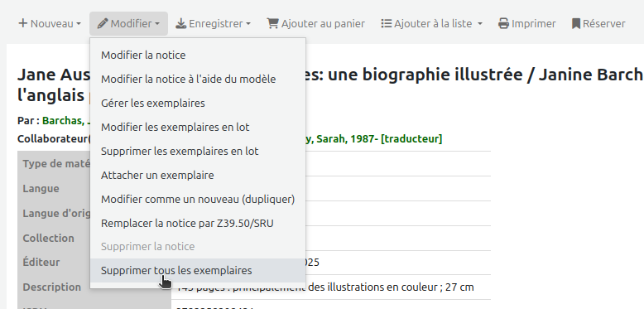Click the Description row label
This screenshot has width=644, height=309.
[52, 287]
